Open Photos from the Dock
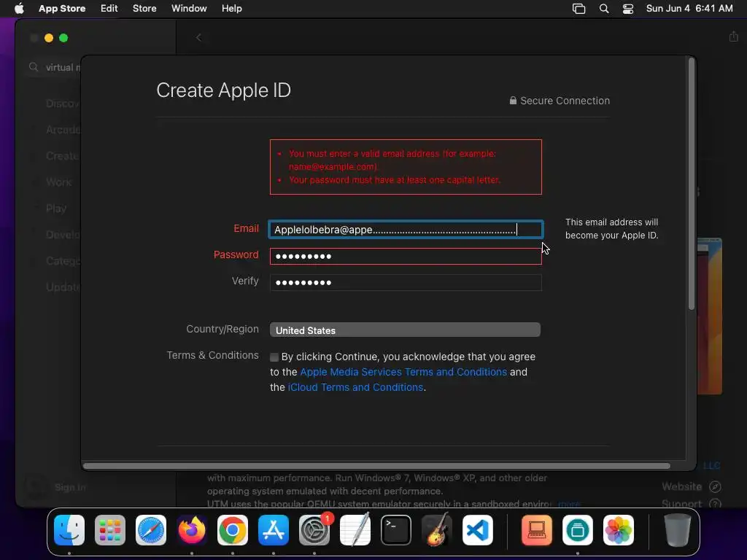Viewport: 747px width, 560px height. click(x=619, y=530)
